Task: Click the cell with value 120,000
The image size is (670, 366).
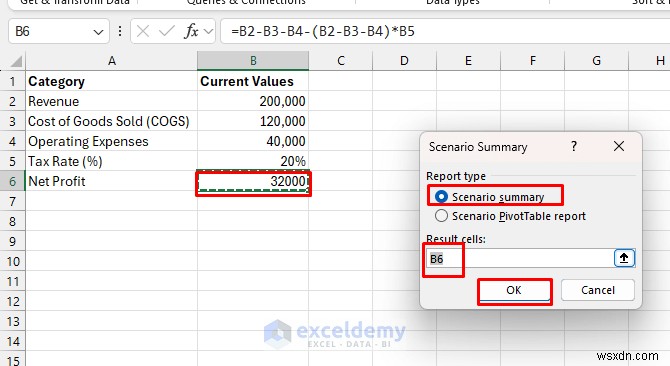Action: [253, 121]
